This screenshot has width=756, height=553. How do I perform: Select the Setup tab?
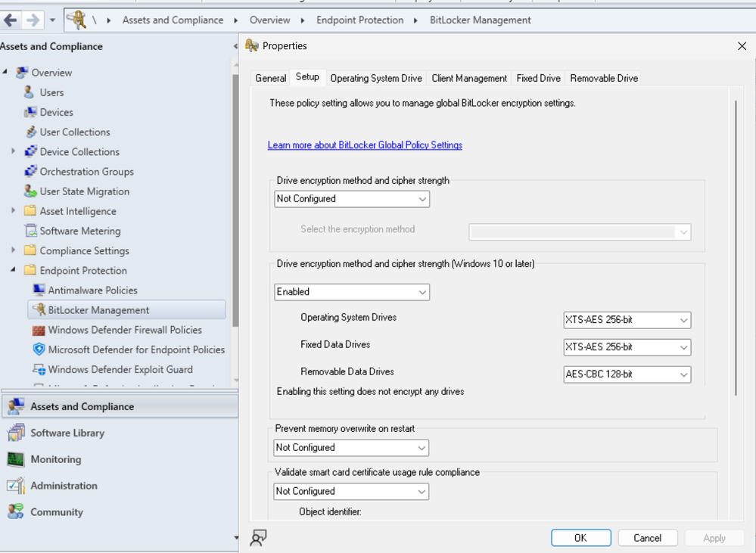pyautogui.click(x=307, y=77)
